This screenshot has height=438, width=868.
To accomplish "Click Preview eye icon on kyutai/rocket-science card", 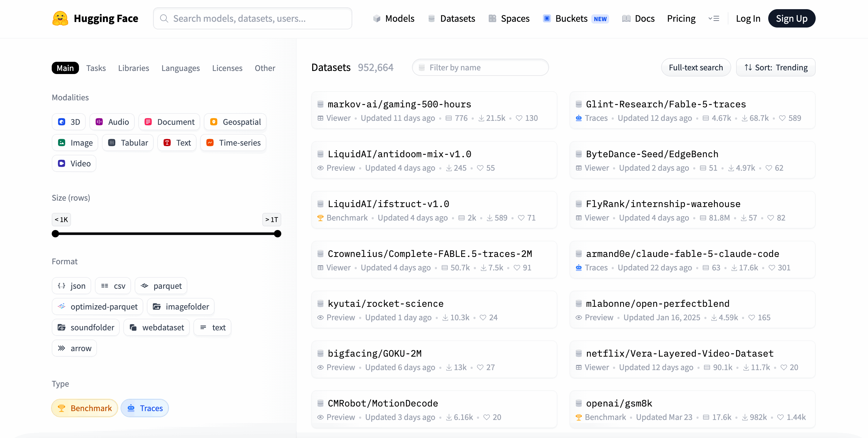I will 320,317.
